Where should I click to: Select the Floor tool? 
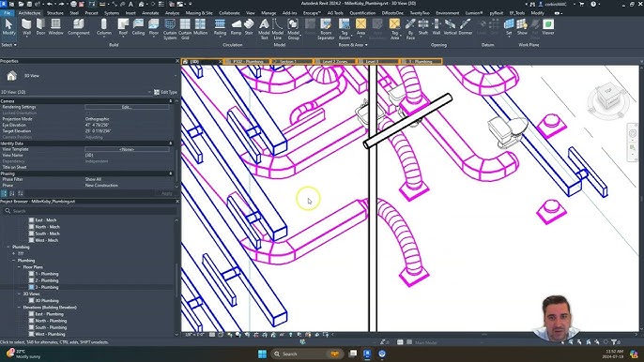point(154,27)
